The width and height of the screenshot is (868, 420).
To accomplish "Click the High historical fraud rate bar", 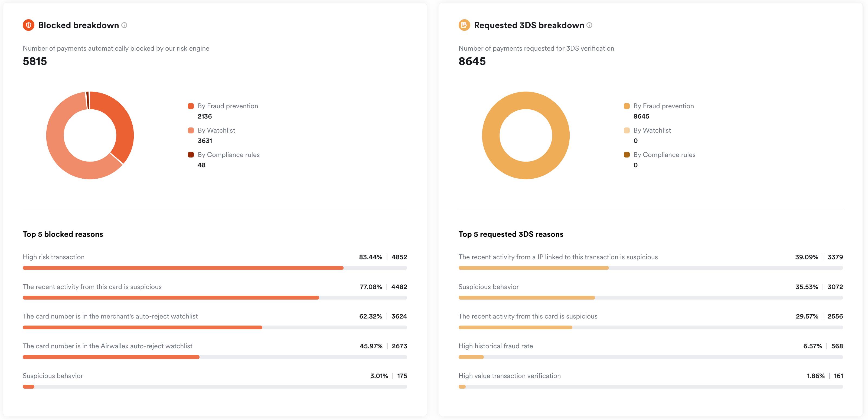I will pos(471,357).
